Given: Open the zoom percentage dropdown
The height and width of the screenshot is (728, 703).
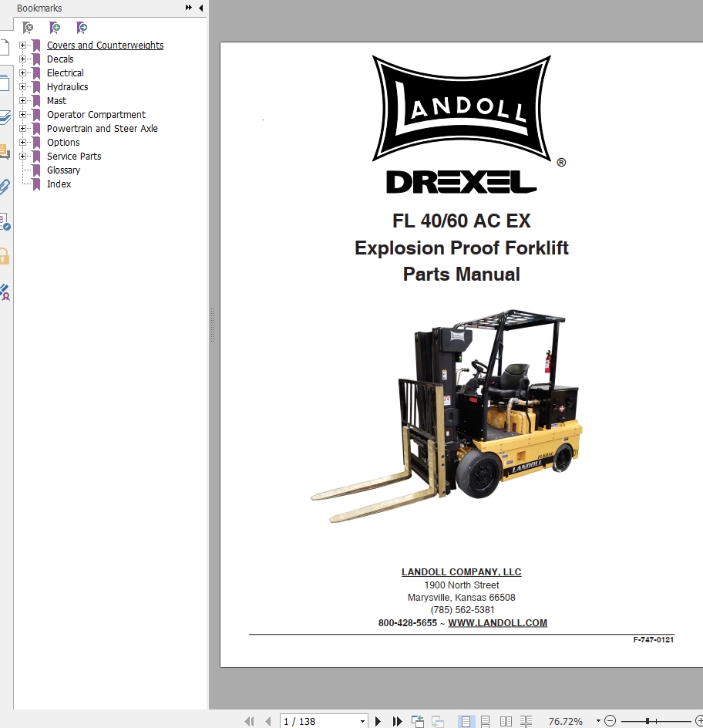Looking at the screenshot, I should point(598,721).
